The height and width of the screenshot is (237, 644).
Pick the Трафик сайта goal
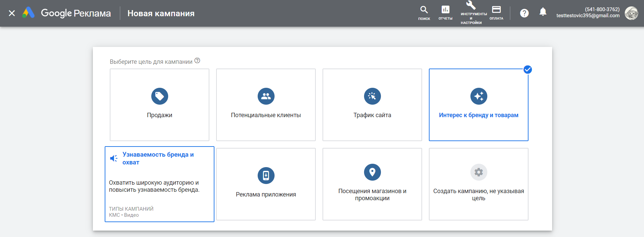click(x=372, y=105)
